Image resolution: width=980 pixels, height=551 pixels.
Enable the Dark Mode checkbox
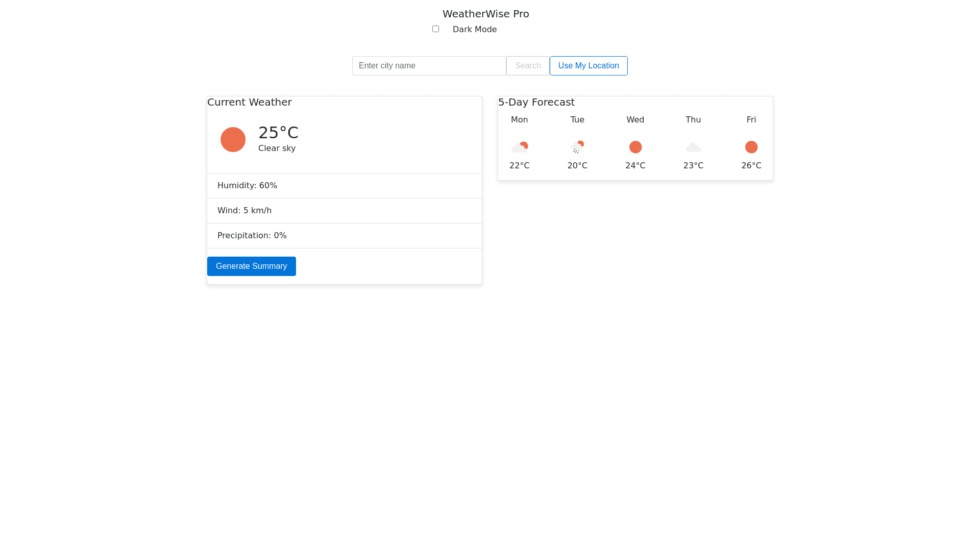[435, 29]
